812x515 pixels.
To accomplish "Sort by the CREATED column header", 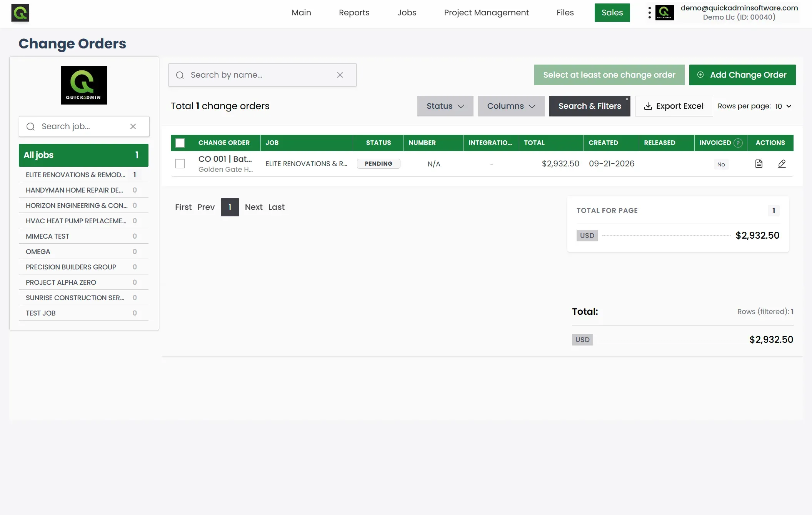I will 611,143.
